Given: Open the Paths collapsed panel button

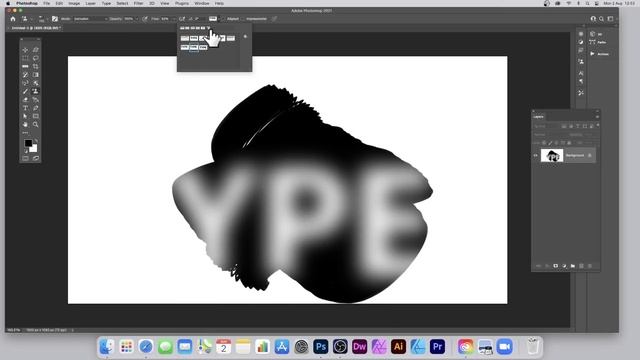Looking at the screenshot, I should (x=598, y=42).
